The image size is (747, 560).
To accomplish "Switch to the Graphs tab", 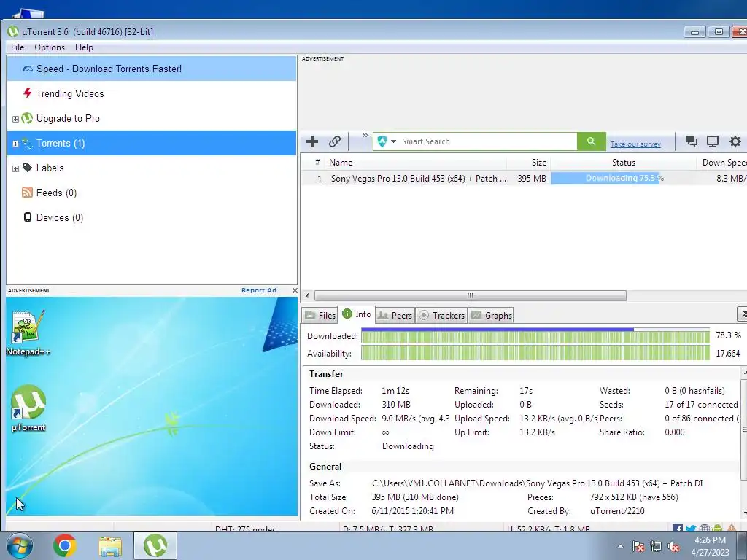I will coord(491,315).
